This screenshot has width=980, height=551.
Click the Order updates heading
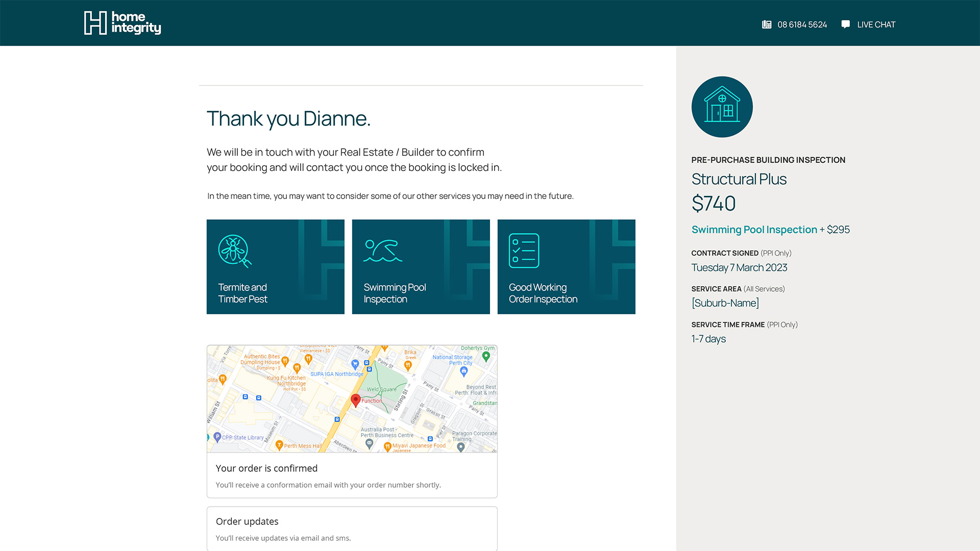tap(247, 521)
